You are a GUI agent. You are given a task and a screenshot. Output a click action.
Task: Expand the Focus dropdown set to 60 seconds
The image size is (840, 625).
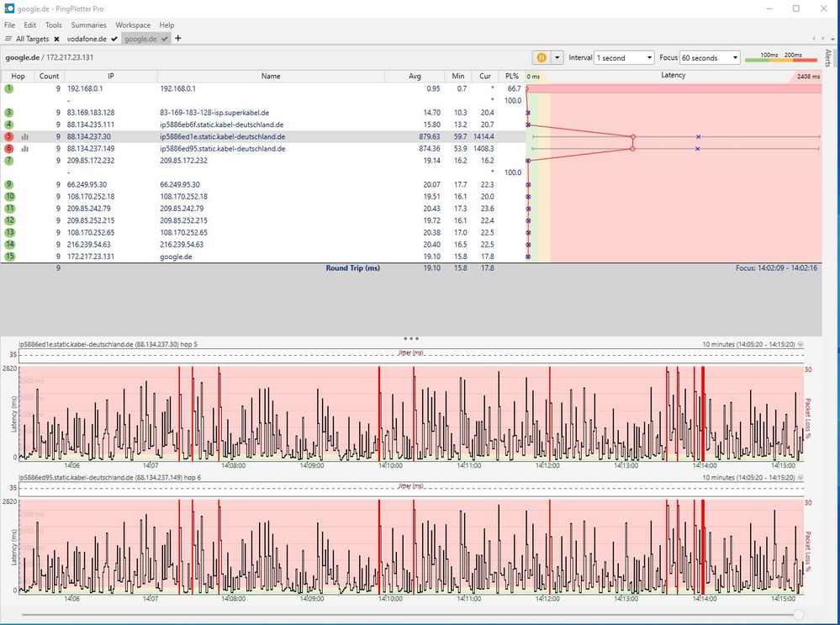coord(710,58)
